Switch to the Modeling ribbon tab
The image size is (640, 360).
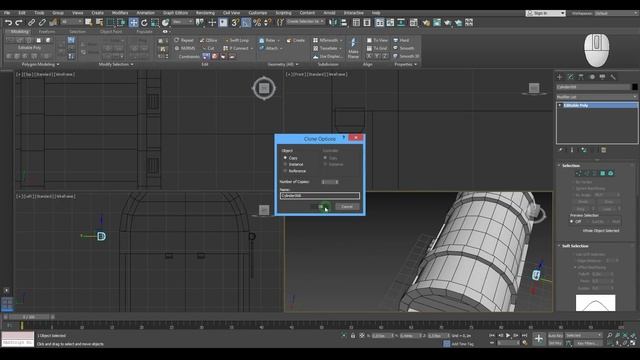tap(19, 31)
